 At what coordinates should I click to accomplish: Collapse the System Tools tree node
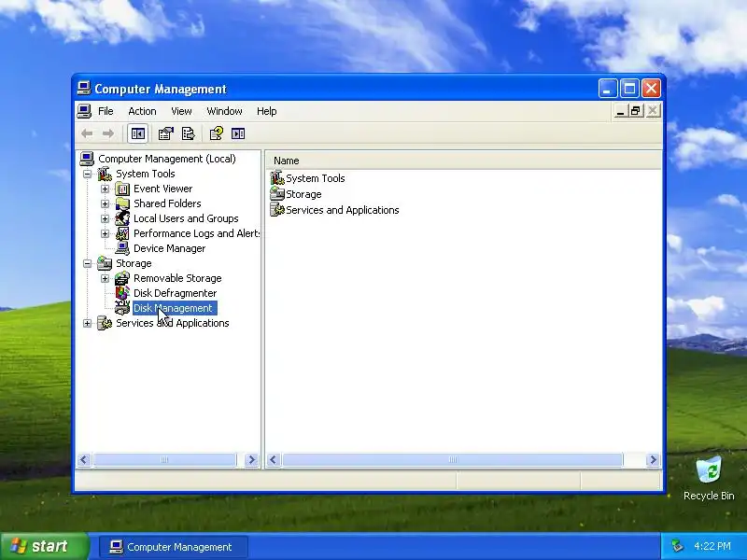(87, 174)
